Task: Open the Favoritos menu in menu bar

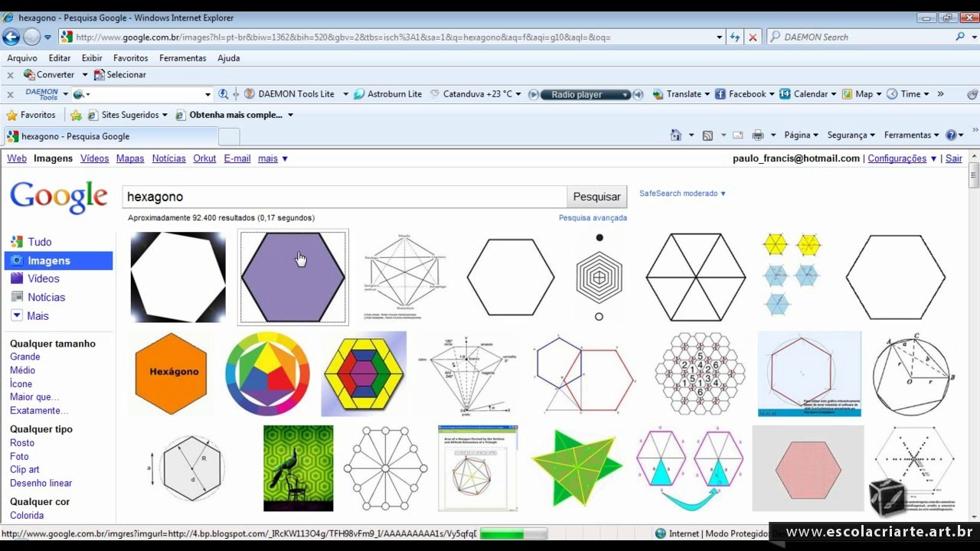Action: click(x=131, y=58)
